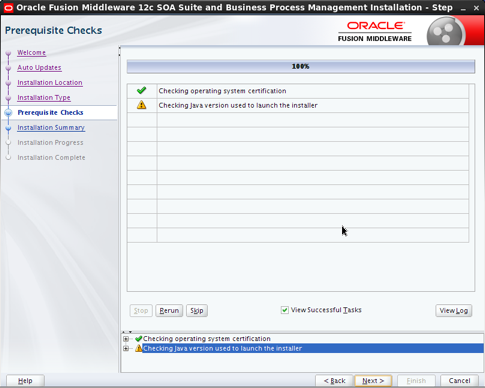Click the Installation Summary step bullet icon
This screenshot has width=485, height=388.
click(9, 128)
